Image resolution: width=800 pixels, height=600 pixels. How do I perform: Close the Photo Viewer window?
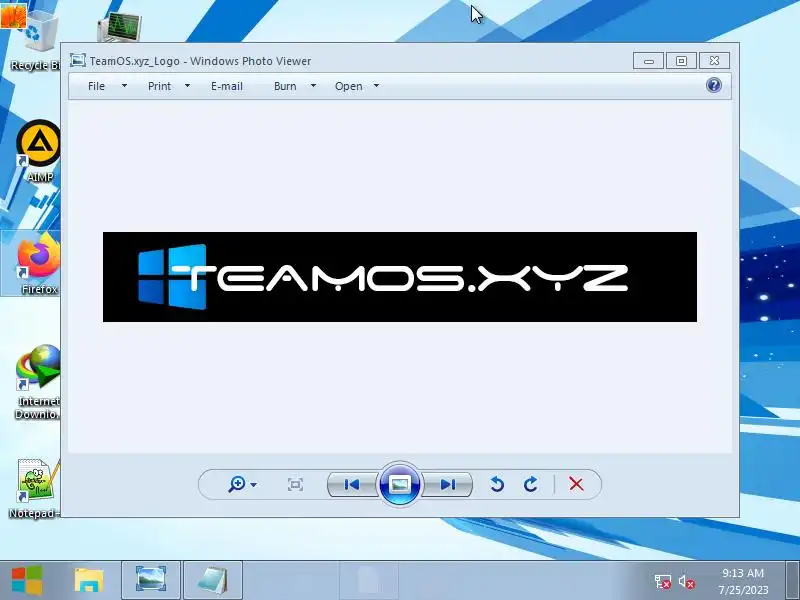pos(714,61)
